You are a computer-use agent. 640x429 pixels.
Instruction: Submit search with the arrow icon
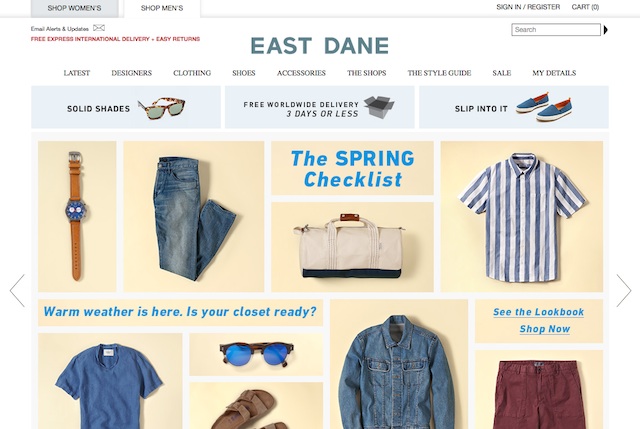606,30
